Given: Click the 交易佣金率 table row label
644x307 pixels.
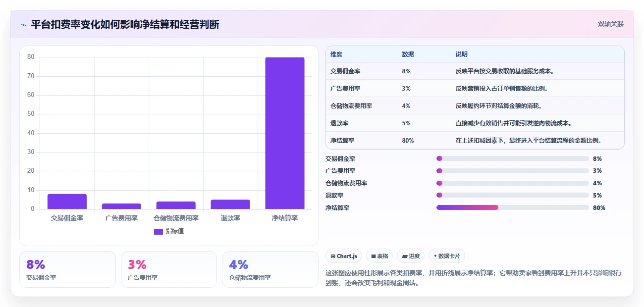Looking at the screenshot, I should 345,71.
